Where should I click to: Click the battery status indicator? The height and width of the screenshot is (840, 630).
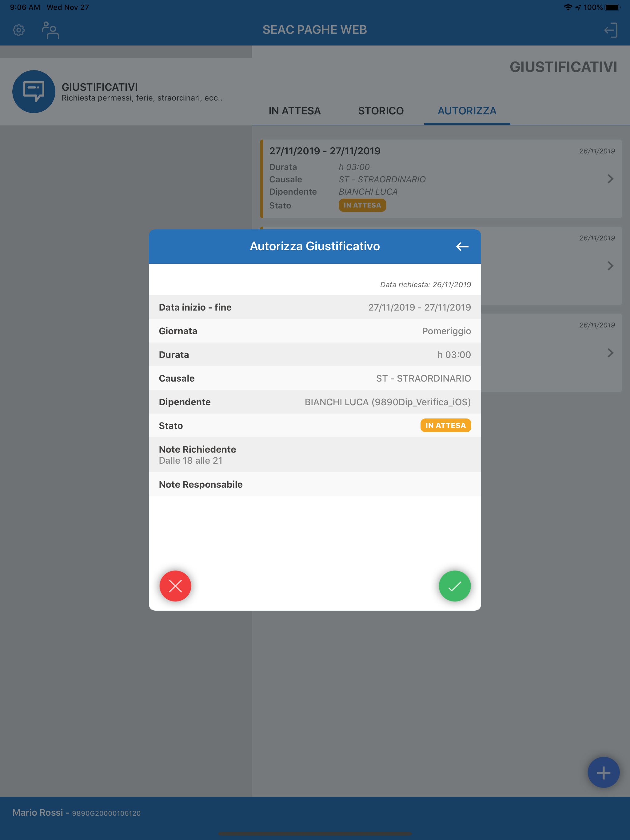(x=612, y=7)
